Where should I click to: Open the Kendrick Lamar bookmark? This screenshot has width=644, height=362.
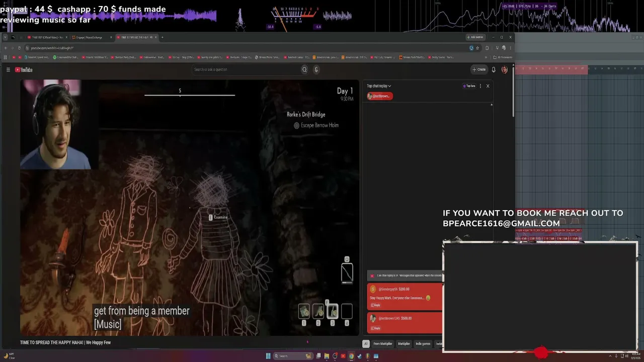tap(297, 57)
